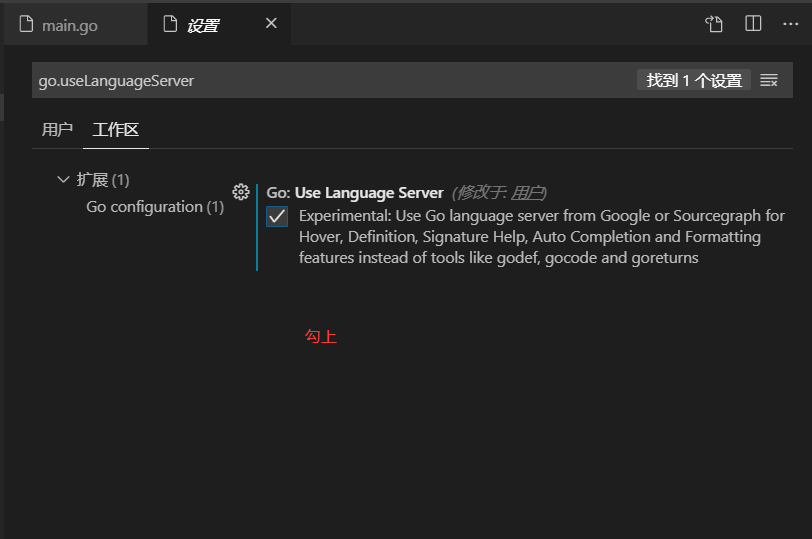This screenshot has width=812, height=539.
Task: Click the gear icon beside Use Language Server
Action: [x=241, y=192]
